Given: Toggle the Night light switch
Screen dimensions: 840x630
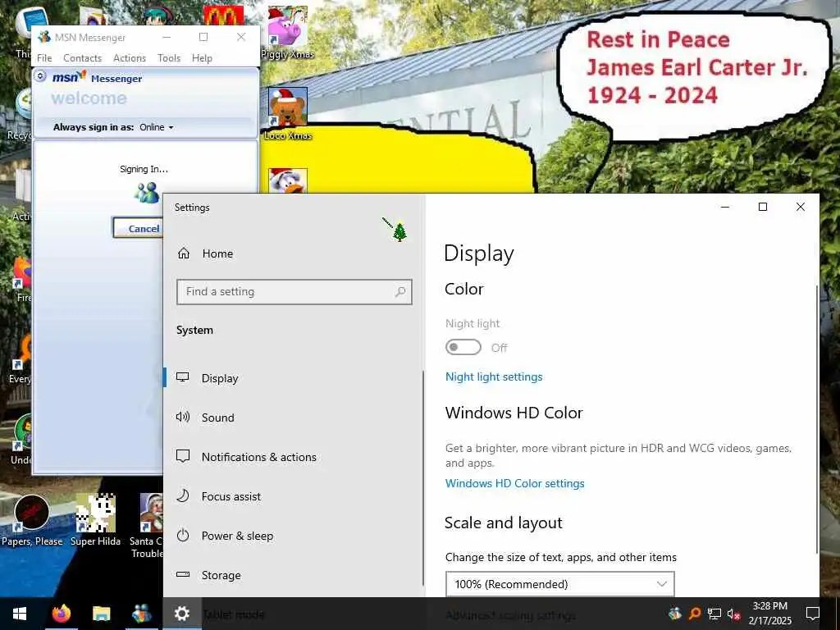Looking at the screenshot, I should [x=463, y=347].
